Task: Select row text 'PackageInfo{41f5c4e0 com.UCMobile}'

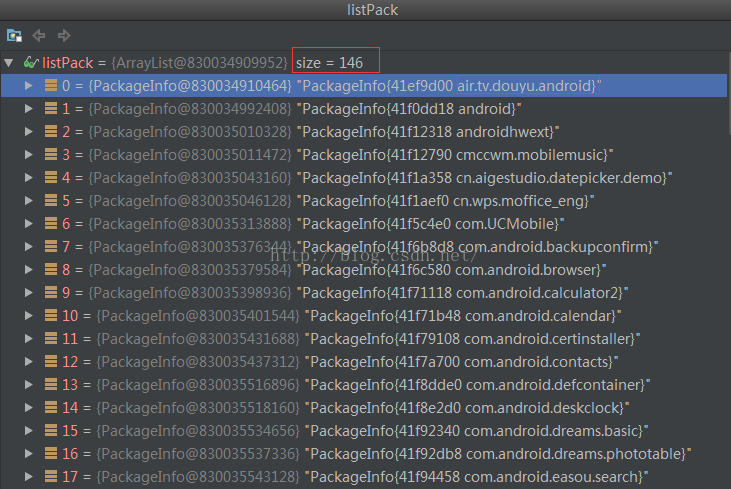Action: pos(431,224)
